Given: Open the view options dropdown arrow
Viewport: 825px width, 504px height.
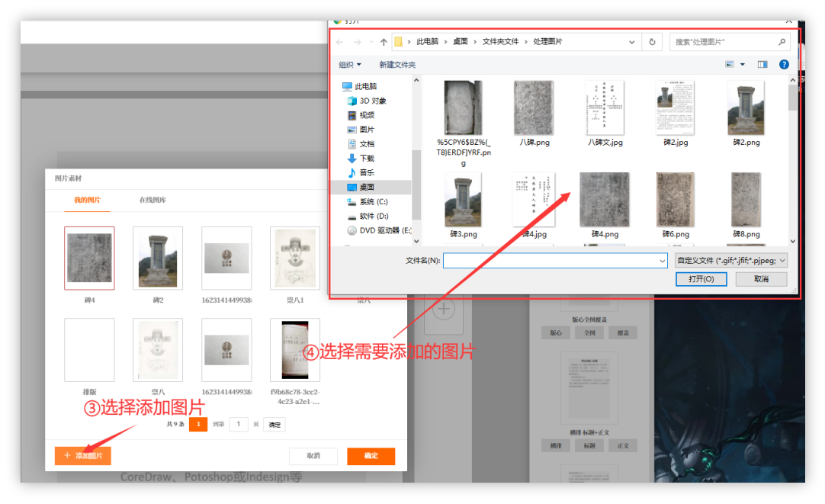Looking at the screenshot, I should pyautogui.click(x=743, y=64).
